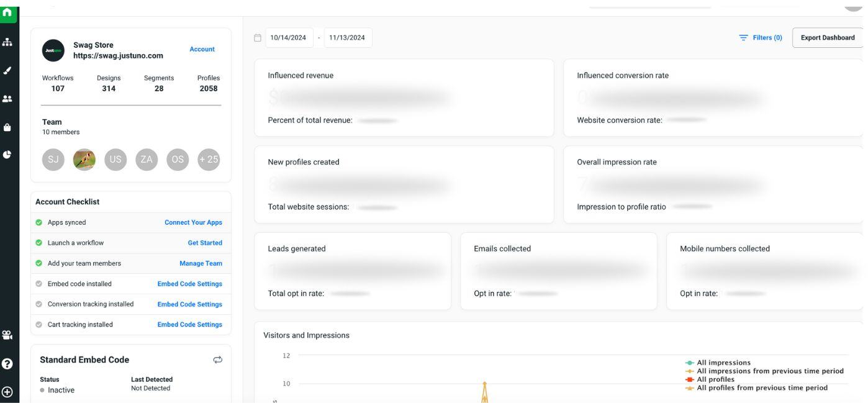Open the Audience people icon in sidebar
868x403 pixels.
coord(7,99)
